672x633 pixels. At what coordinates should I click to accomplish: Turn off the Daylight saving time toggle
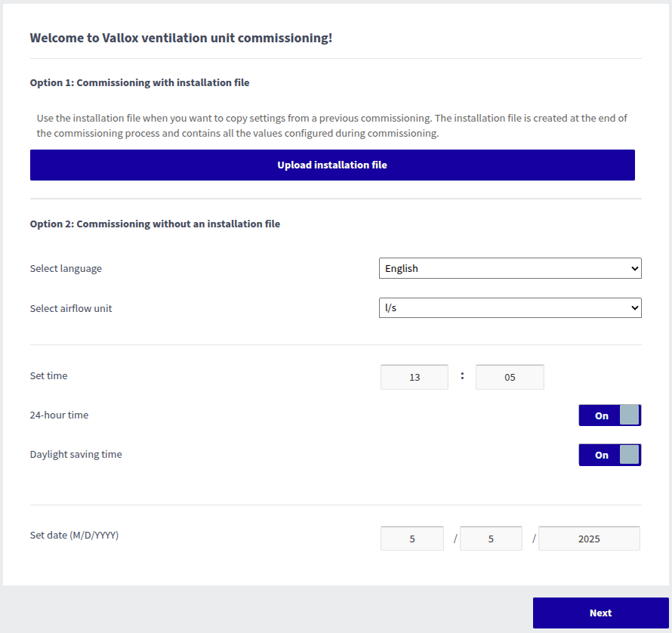(x=609, y=455)
